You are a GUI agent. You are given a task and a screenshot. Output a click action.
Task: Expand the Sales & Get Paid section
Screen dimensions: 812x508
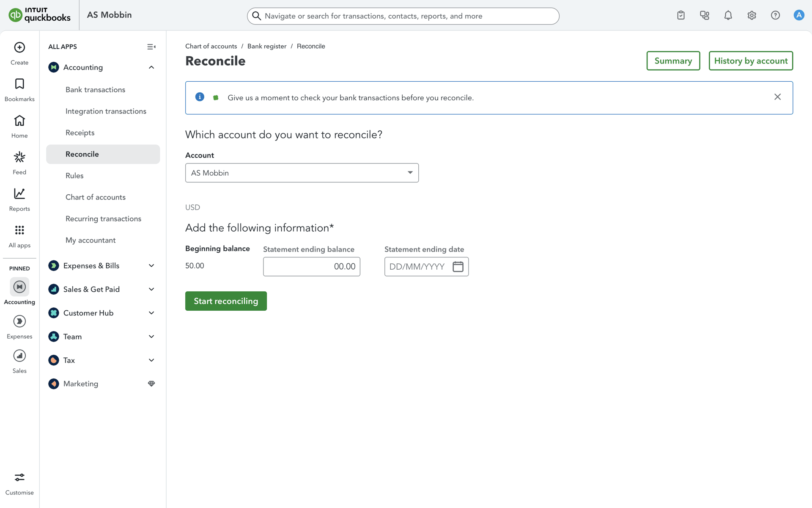(151, 289)
